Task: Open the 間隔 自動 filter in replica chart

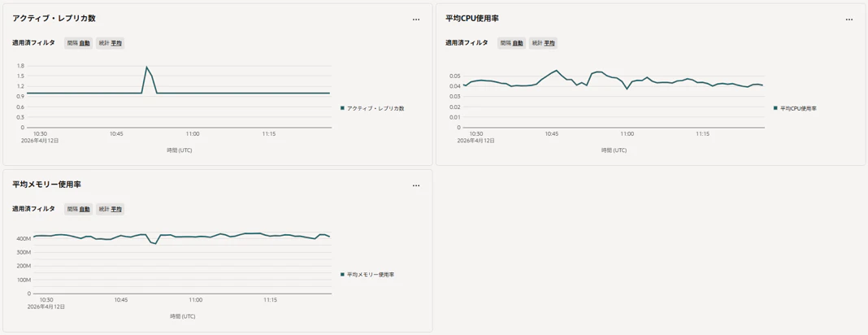Action: pos(79,43)
